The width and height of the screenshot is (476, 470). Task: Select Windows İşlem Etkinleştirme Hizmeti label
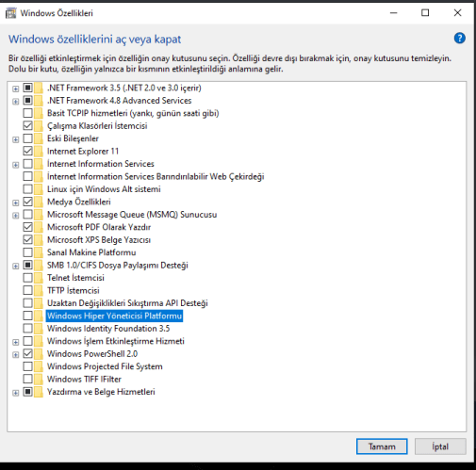click(116, 341)
